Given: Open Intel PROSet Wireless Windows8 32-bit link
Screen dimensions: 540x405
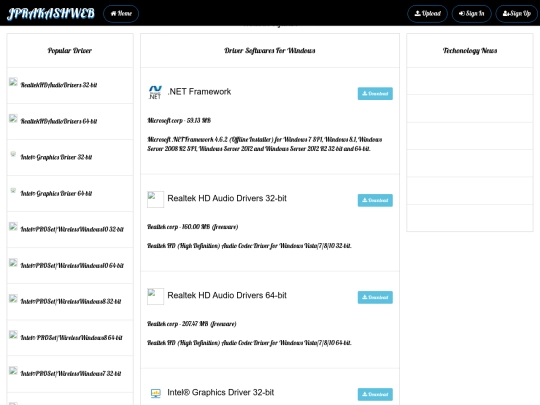Looking at the screenshot, I should (71, 302).
